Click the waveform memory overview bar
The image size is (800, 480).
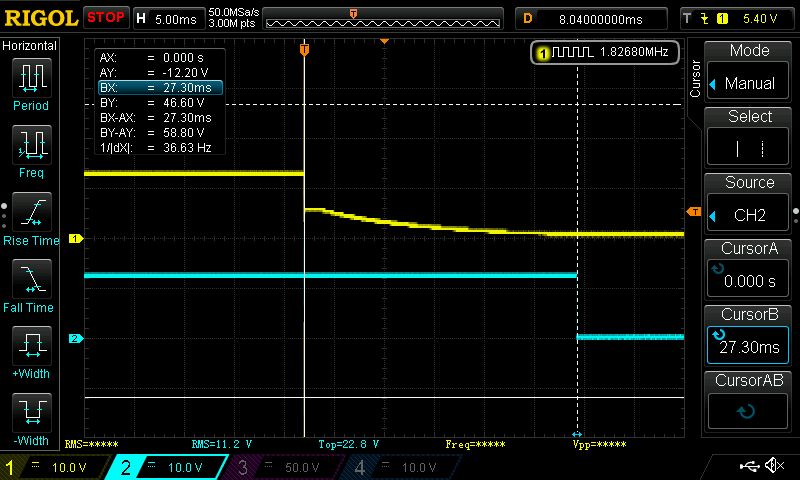click(x=383, y=19)
